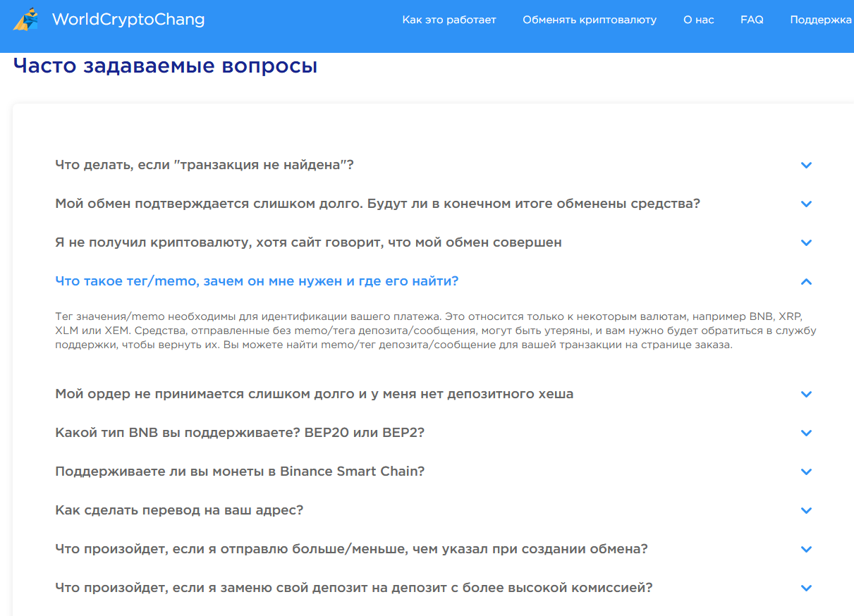Expand chevron for BEP20 или BEP2 question
854x616 pixels.
click(807, 433)
